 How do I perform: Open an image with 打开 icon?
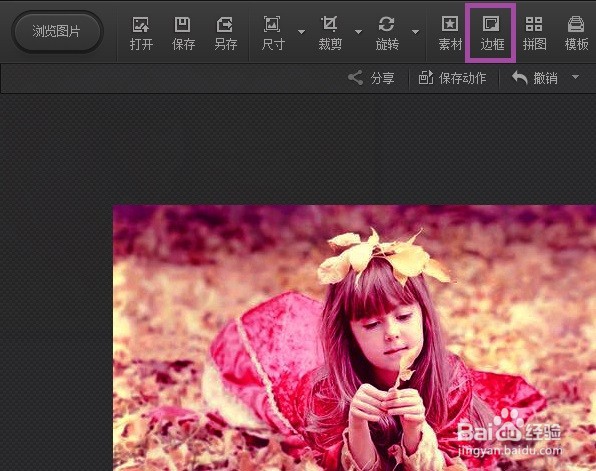pos(141,33)
